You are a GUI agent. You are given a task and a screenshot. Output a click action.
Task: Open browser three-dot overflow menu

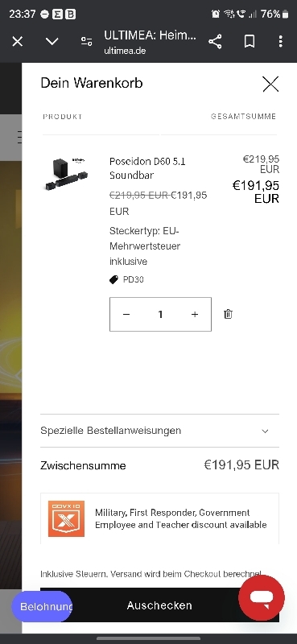[x=281, y=41]
